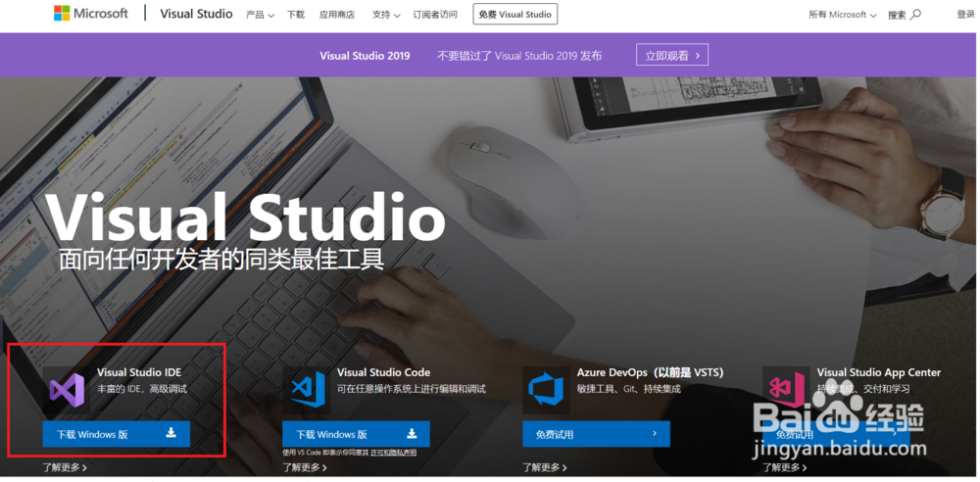
Task: Download Visual Studio IDE for Windows
Action: 117,434
